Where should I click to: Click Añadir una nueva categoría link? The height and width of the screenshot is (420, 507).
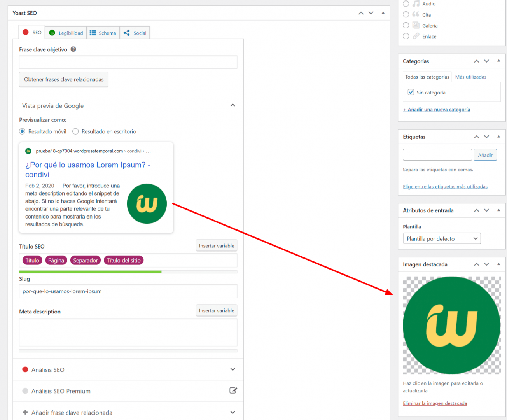(x=436, y=110)
